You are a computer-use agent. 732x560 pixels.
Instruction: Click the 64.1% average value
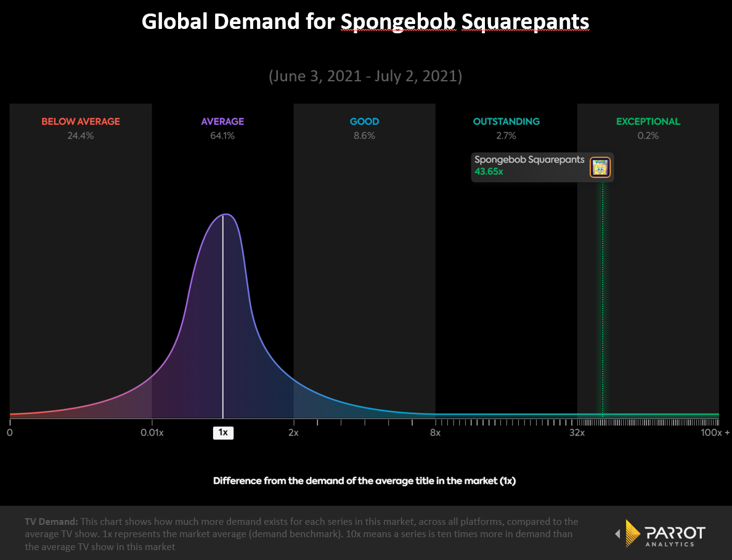click(x=222, y=136)
